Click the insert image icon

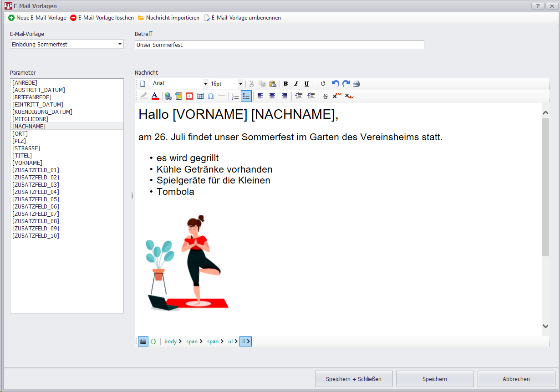[178, 96]
